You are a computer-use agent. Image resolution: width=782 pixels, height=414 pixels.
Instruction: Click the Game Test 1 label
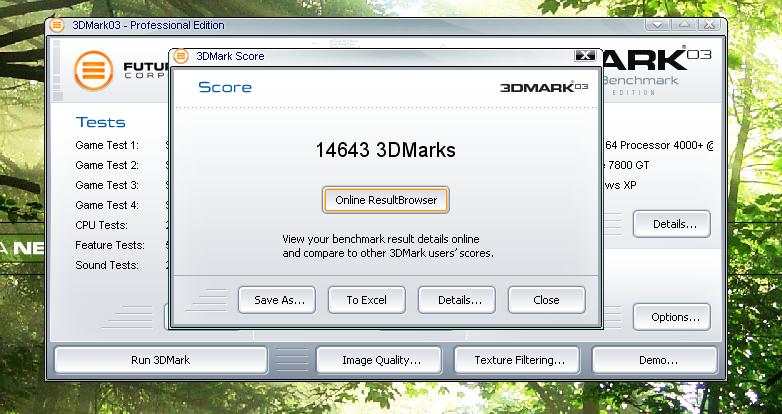coord(107,145)
